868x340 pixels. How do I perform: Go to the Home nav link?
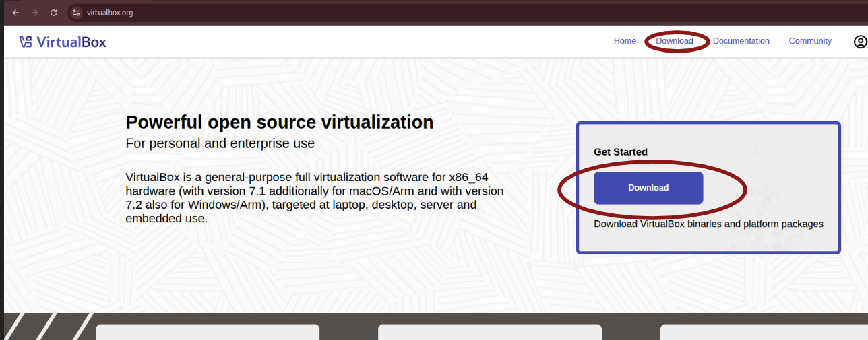click(625, 41)
